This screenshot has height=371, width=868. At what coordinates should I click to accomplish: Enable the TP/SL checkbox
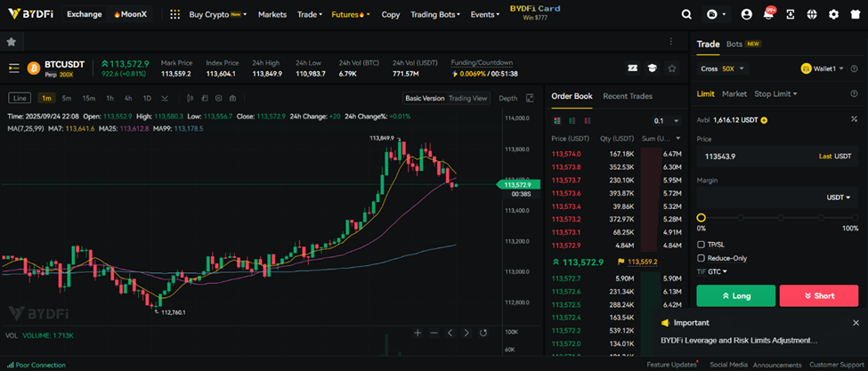702,244
